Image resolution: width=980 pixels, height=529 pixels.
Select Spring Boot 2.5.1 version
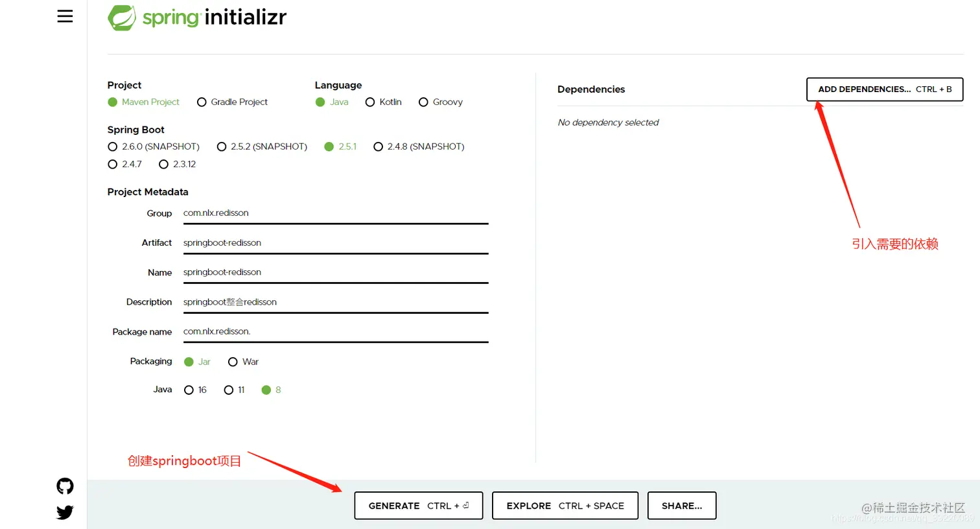(340, 147)
